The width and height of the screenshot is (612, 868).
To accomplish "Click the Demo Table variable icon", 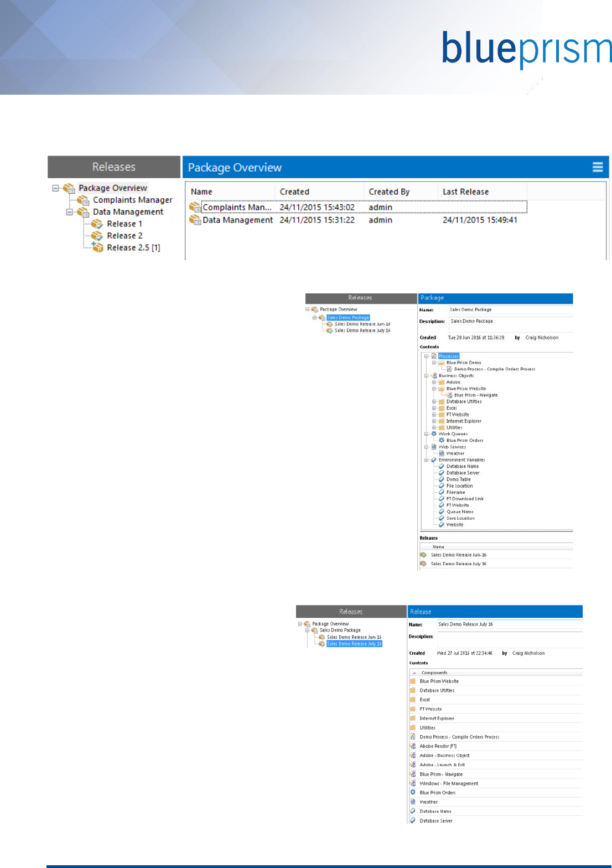I will (x=442, y=479).
